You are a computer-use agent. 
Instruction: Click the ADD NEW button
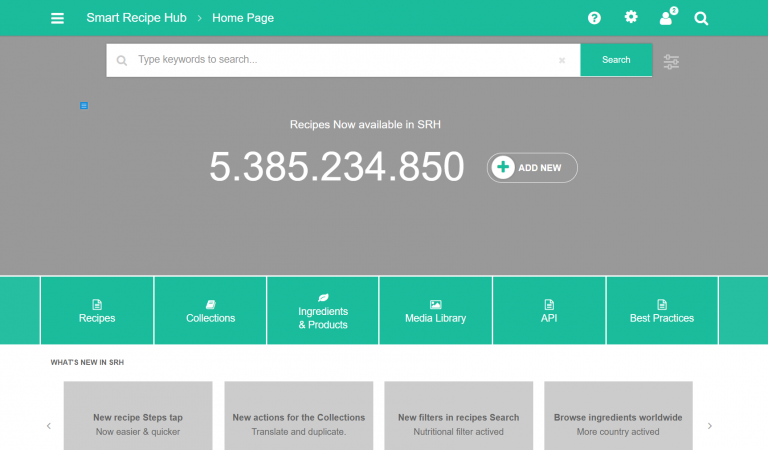532,168
